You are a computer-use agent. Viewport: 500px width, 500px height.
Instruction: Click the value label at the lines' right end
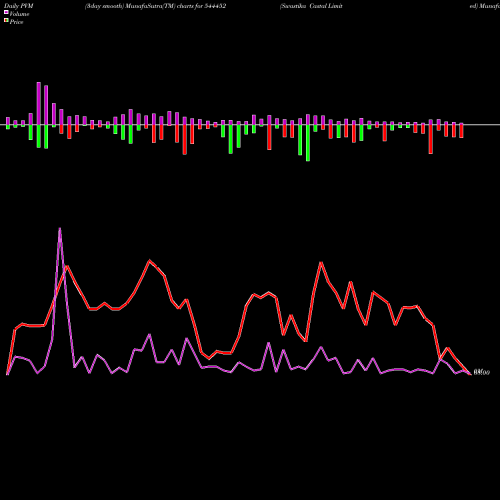[482, 372]
